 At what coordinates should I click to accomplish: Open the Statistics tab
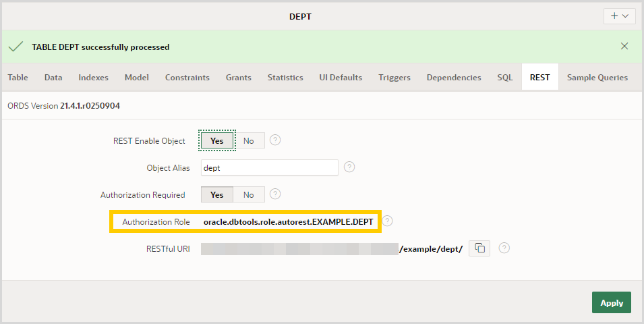pos(285,78)
